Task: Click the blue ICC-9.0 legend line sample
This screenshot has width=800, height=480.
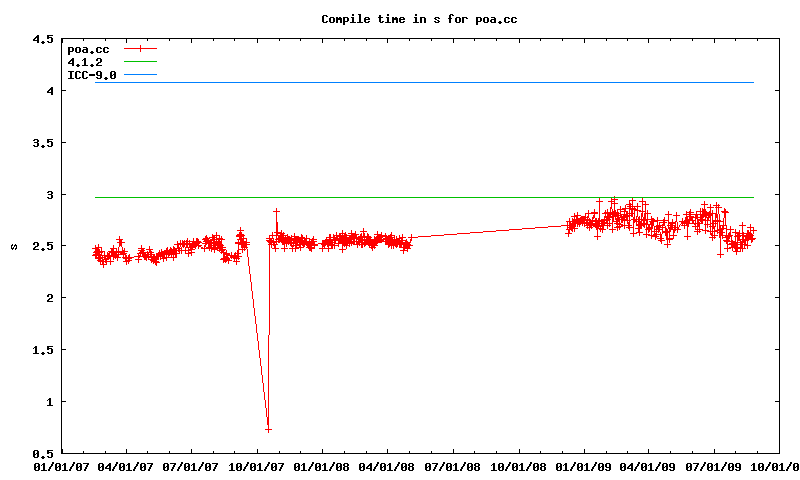Action: pos(141,75)
